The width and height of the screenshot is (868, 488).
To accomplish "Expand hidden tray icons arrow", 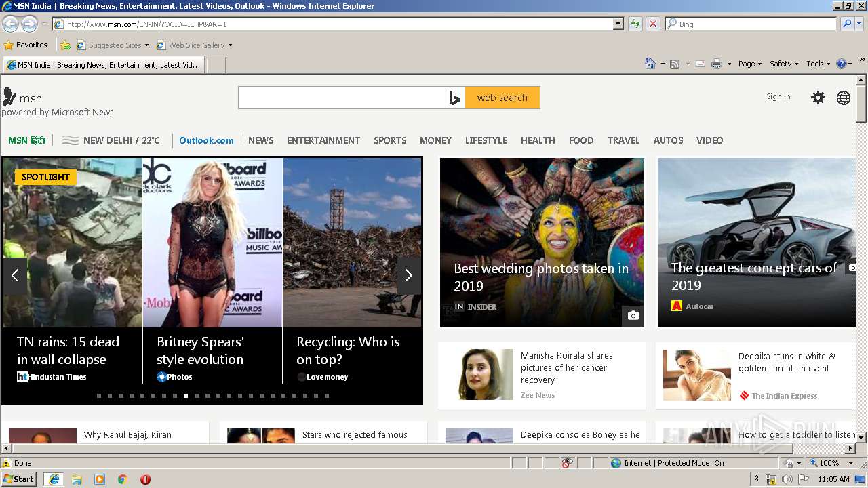I will click(x=756, y=479).
